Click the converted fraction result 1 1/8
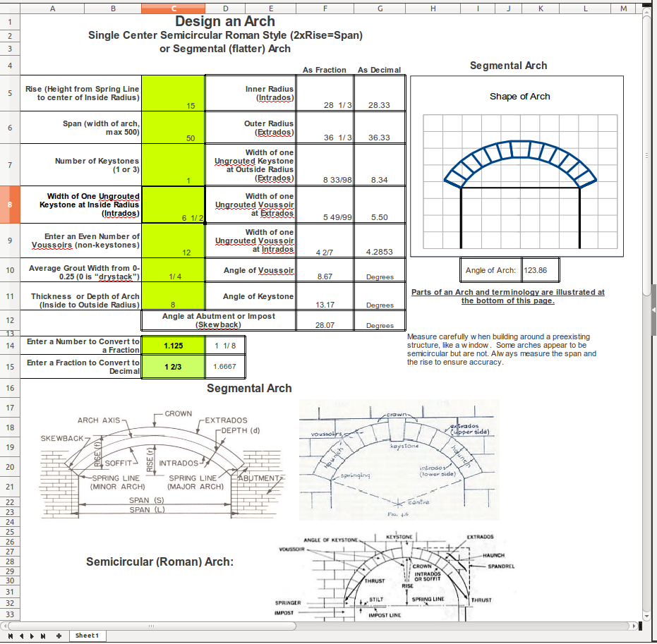This screenshot has width=657, height=644. tap(225, 346)
